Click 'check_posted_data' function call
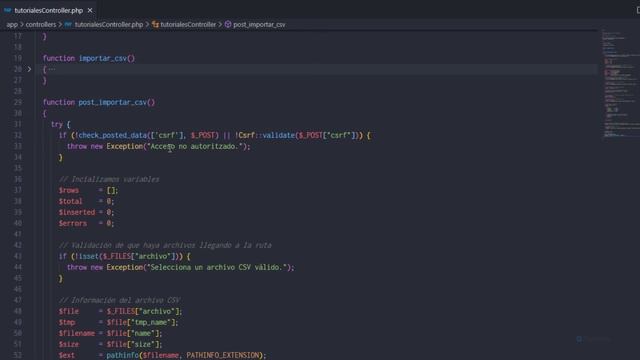The width and height of the screenshot is (640, 360). [113, 136]
